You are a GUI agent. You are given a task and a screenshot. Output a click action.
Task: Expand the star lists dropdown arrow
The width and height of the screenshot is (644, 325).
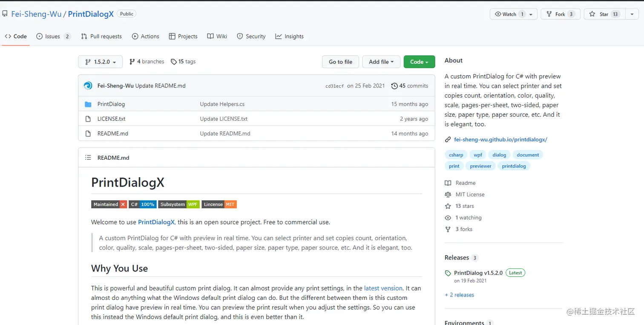(x=632, y=14)
